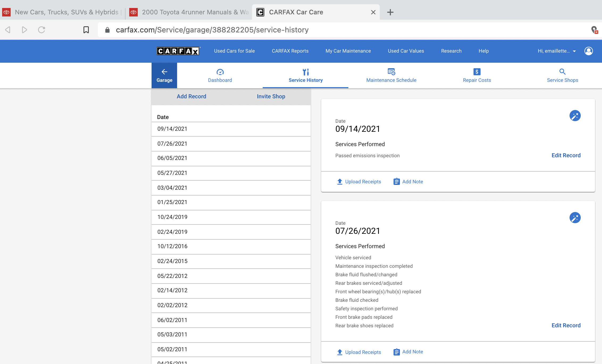
Task: Open the Repair Costs tab
Action: (x=477, y=75)
